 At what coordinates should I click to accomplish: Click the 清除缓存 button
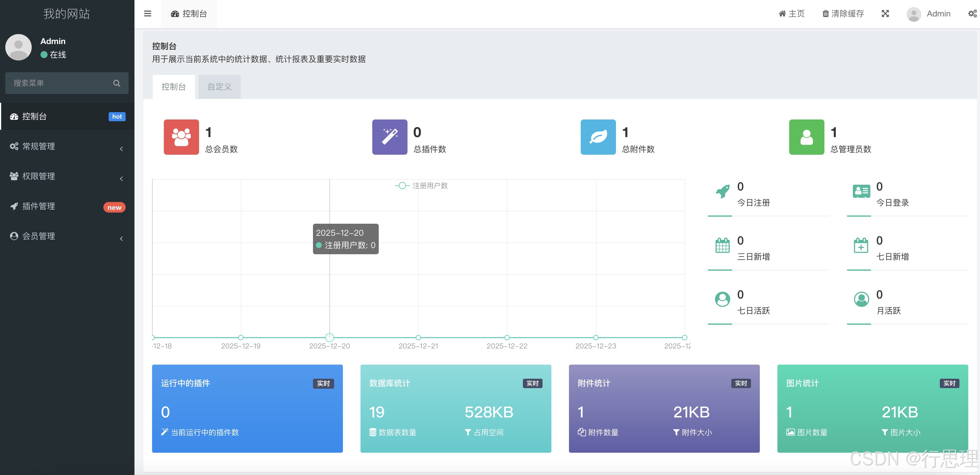pos(843,14)
